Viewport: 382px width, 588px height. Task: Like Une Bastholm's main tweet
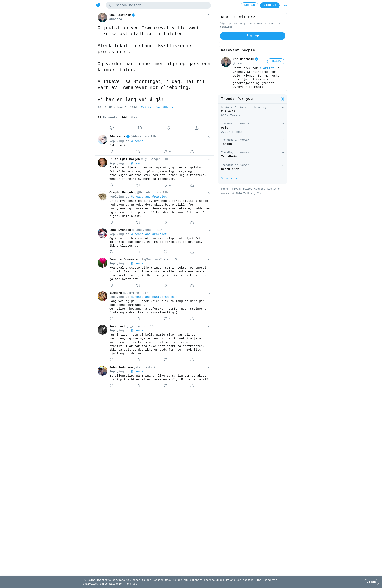[168, 128]
